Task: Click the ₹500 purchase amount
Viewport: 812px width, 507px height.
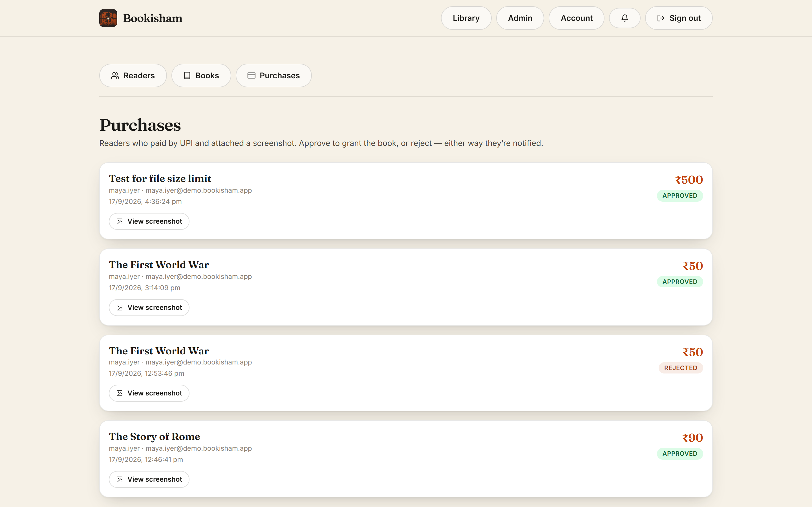Action: coord(689,180)
